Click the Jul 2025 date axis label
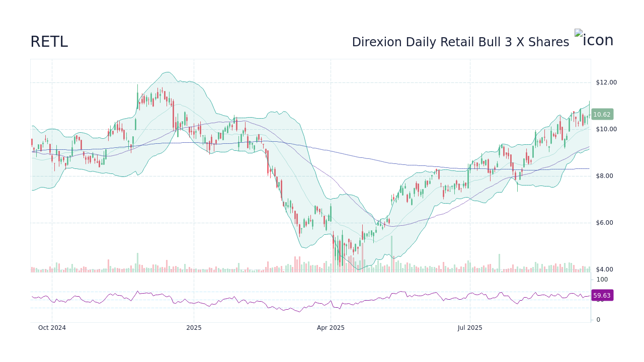This screenshot has width=644, height=362. click(470, 328)
